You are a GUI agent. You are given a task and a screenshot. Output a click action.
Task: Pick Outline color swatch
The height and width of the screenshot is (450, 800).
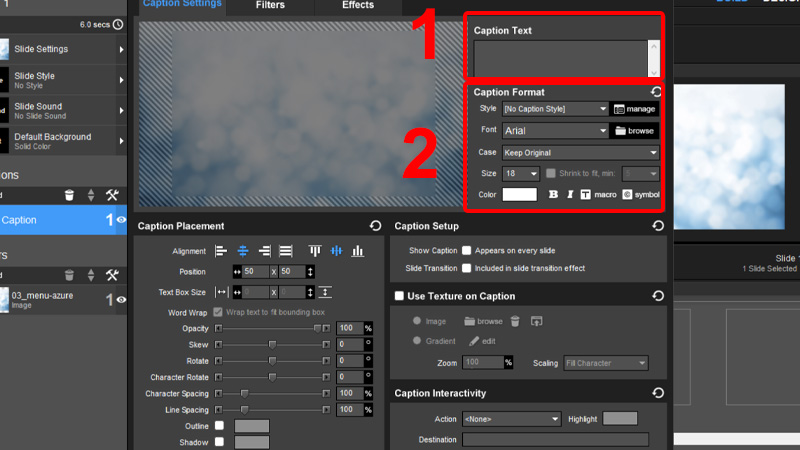pos(252,426)
